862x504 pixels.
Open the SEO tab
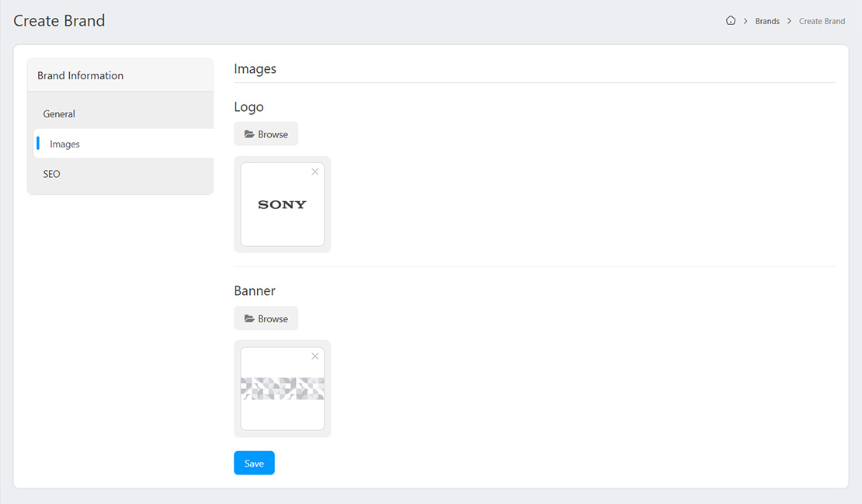(52, 174)
